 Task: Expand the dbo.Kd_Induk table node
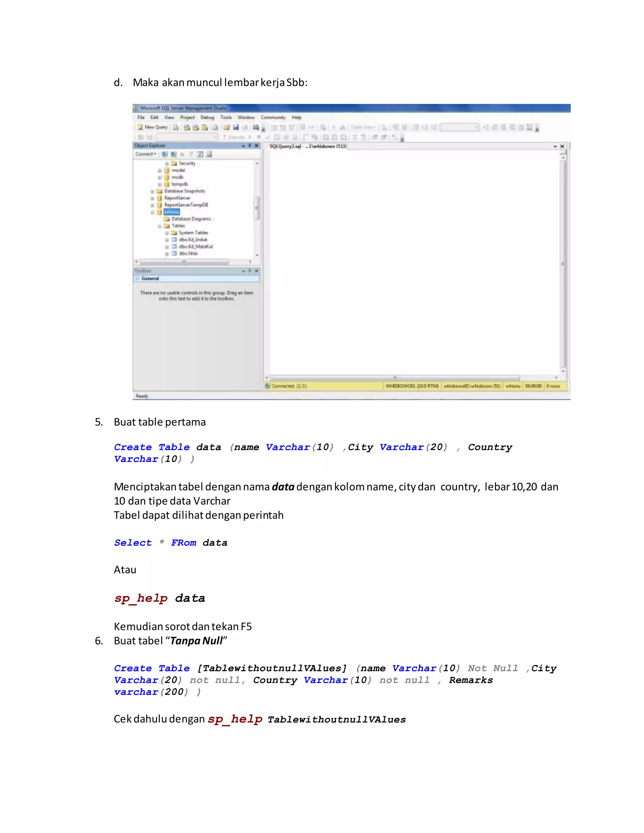167,240
